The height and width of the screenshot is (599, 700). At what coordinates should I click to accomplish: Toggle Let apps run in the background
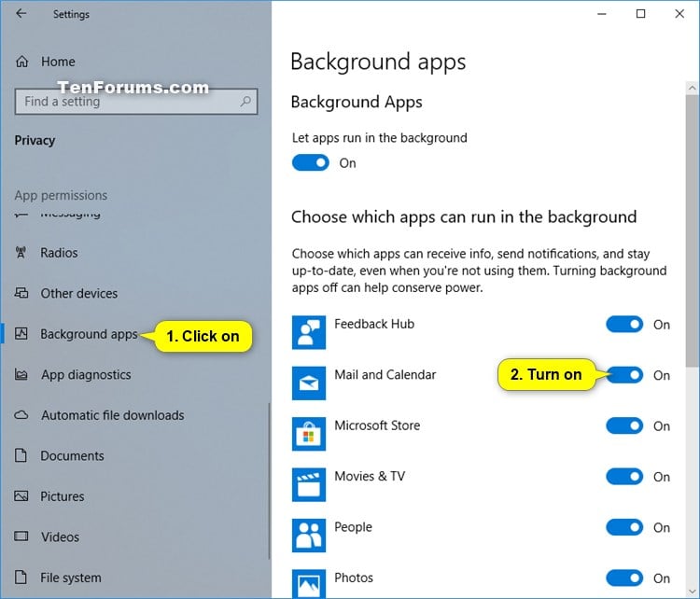point(311,162)
